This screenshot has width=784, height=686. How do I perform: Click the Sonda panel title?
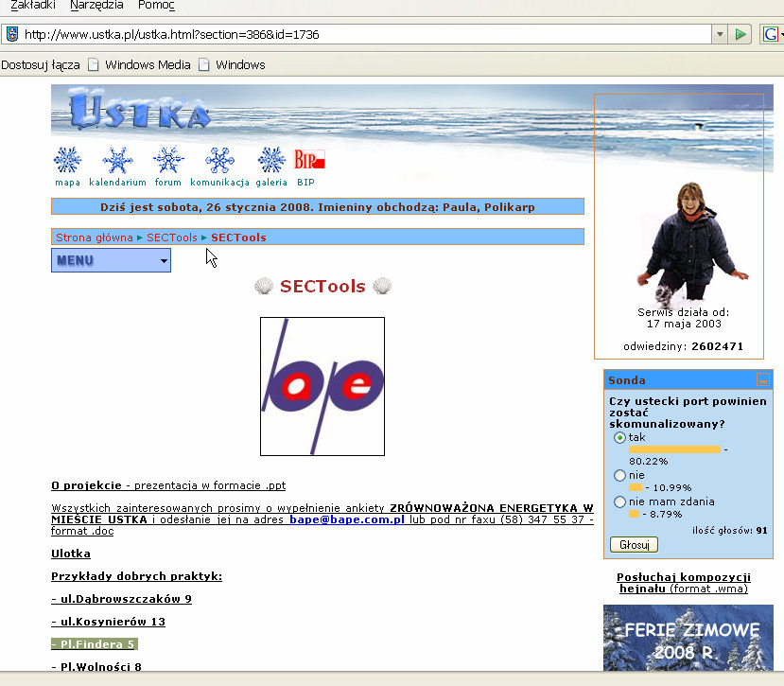[626, 380]
